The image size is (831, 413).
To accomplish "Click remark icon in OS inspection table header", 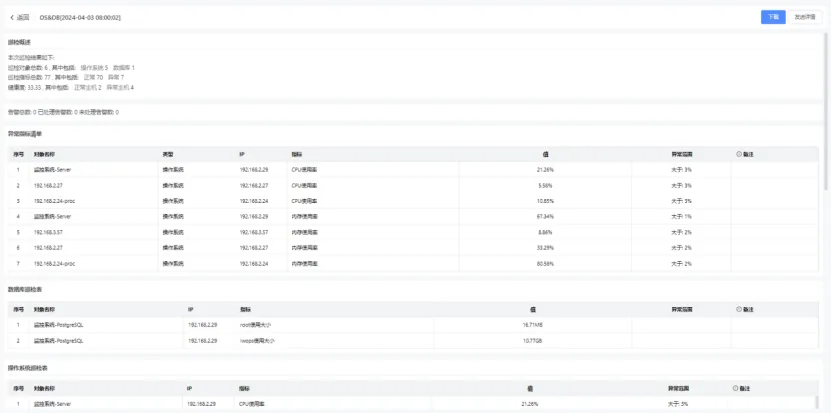I will (735, 388).
